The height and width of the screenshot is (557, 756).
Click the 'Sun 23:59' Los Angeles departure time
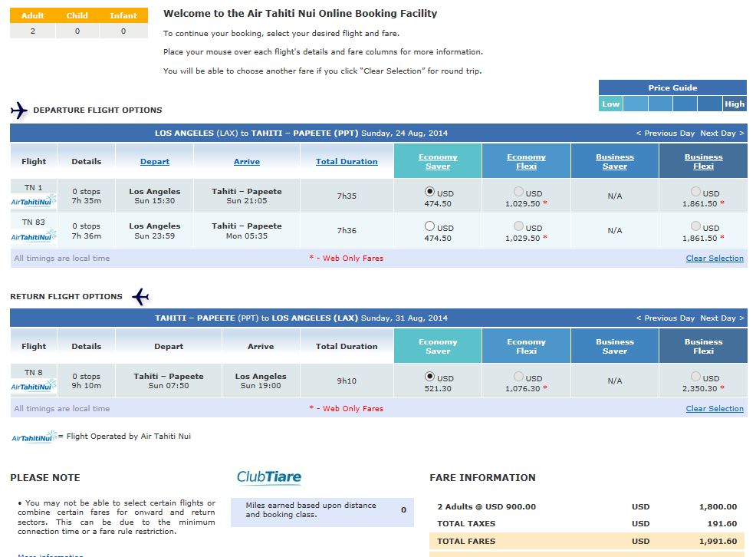(x=155, y=236)
